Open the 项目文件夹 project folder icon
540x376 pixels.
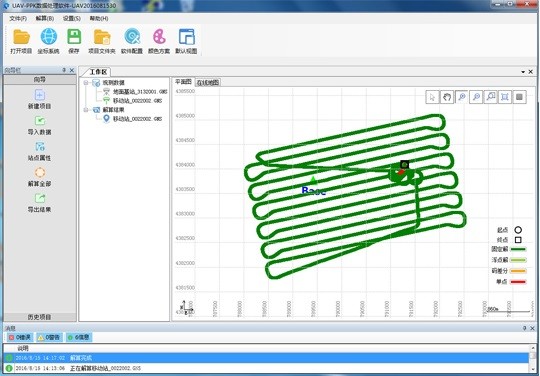[102, 41]
